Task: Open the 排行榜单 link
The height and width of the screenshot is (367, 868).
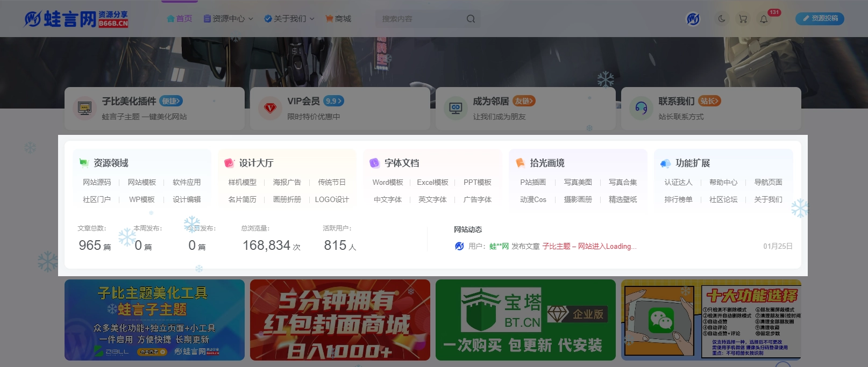Action: (679, 199)
